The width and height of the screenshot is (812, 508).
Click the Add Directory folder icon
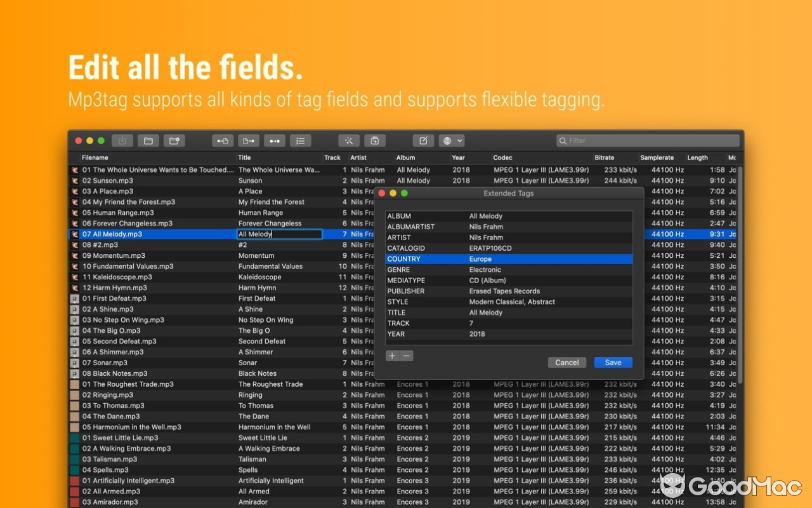(x=174, y=140)
